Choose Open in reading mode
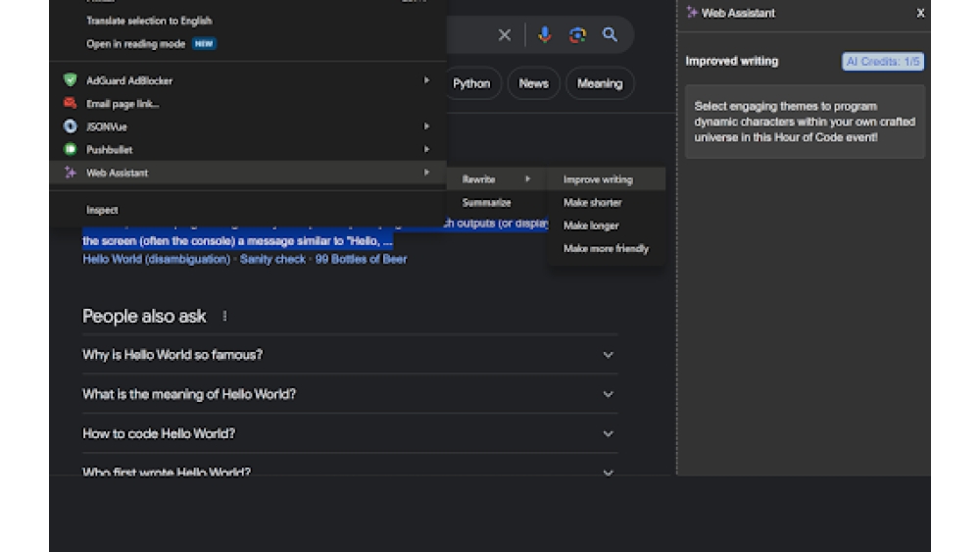Viewport: 980px width, 552px height. [135, 44]
